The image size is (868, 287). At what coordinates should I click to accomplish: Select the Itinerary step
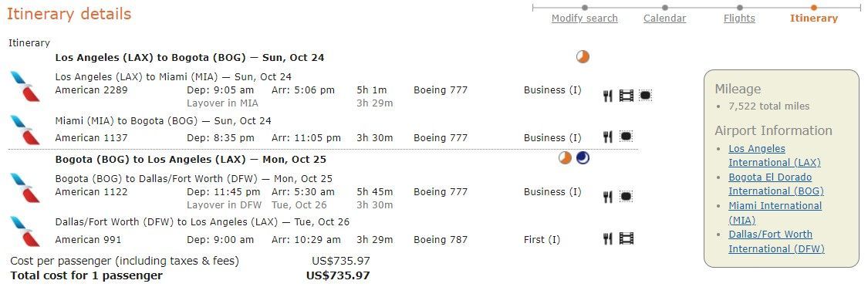tap(814, 19)
